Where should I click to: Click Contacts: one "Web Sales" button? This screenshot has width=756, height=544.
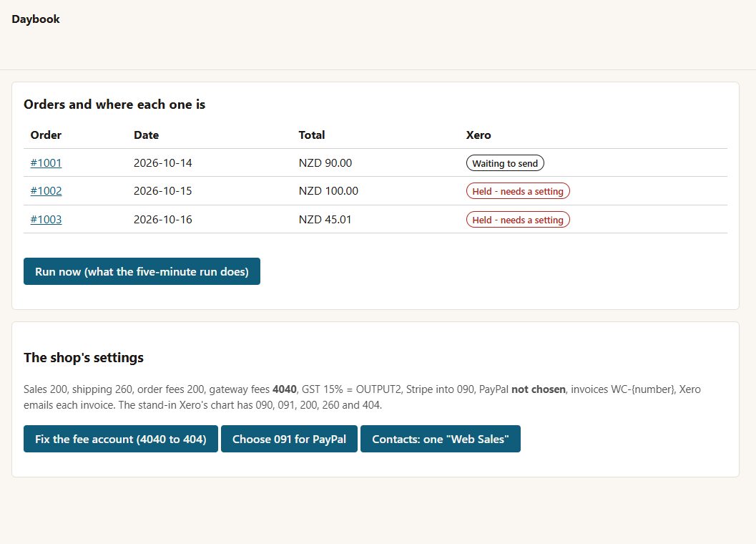pos(440,439)
